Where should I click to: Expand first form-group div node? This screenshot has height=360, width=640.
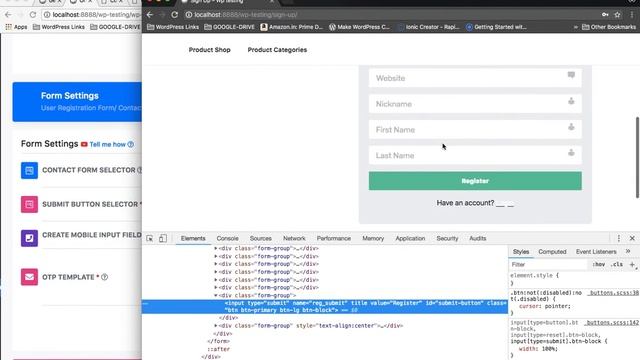click(x=216, y=248)
